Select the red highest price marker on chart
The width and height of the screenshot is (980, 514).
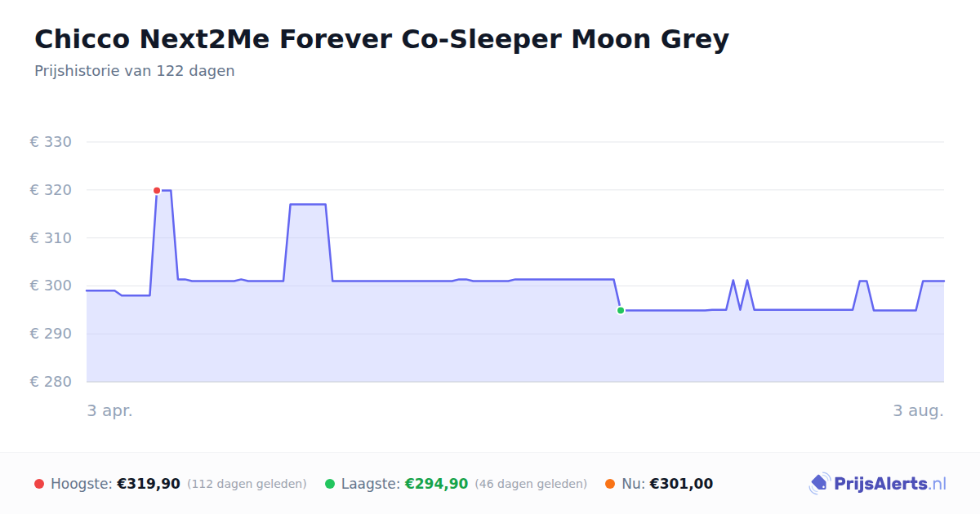[x=157, y=190]
